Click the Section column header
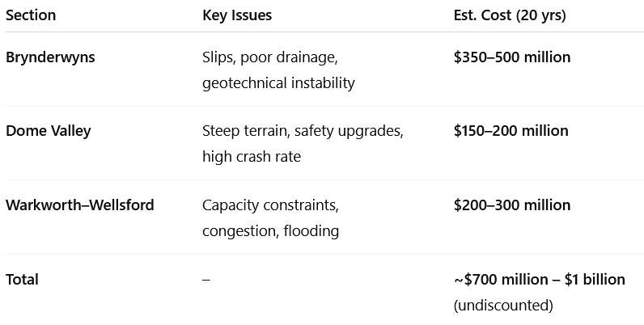 tap(31, 15)
